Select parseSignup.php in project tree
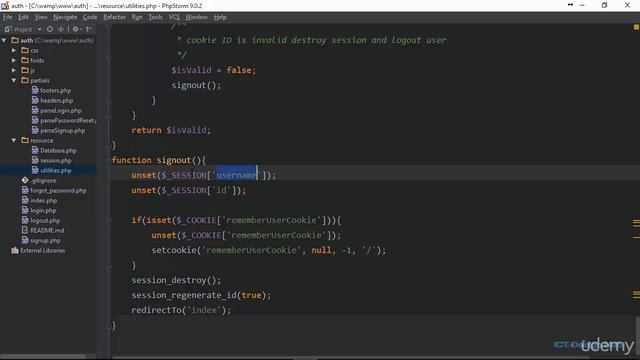This screenshot has width=640, height=360. 62,131
